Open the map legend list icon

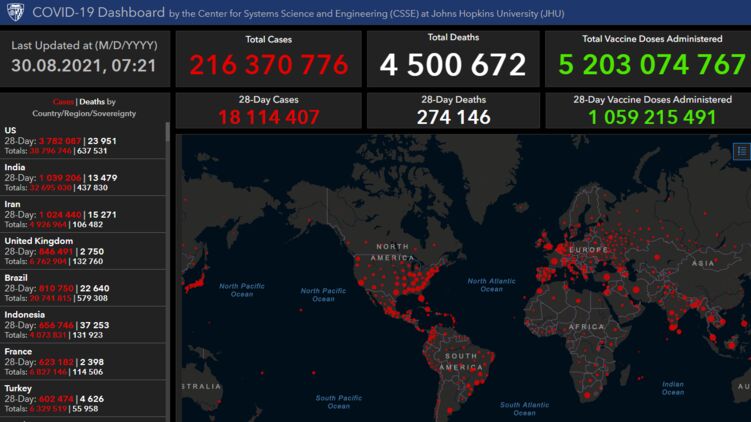coord(741,151)
